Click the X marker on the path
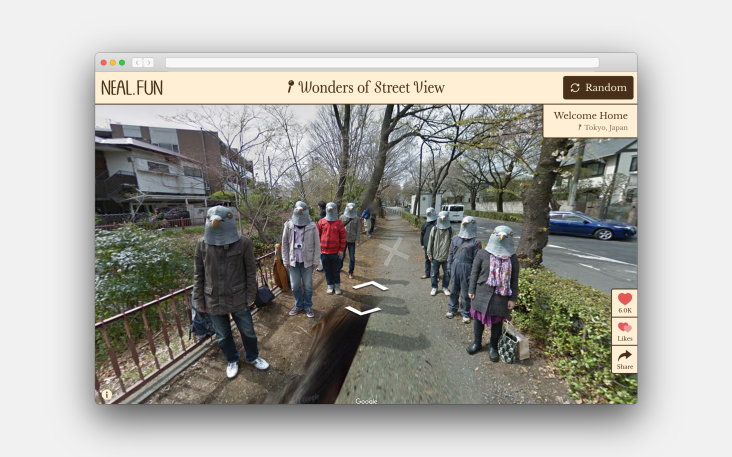The image size is (732, 457). click(x=393, y=251)
